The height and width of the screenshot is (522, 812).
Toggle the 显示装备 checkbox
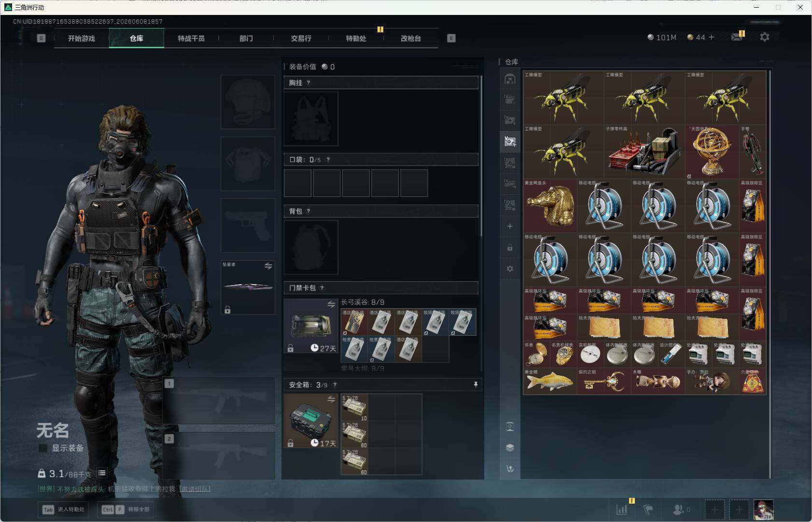pyautogui.click(x=43, y=448)
